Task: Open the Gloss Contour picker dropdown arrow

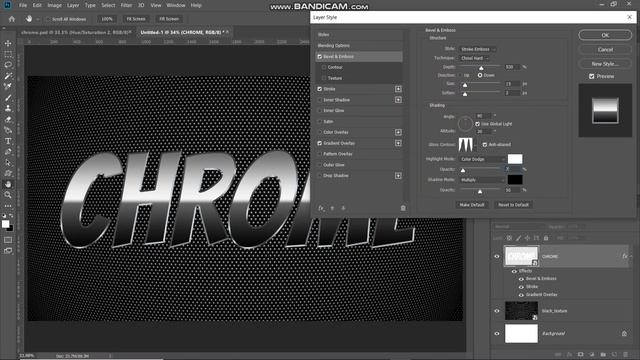Action: 475,145
